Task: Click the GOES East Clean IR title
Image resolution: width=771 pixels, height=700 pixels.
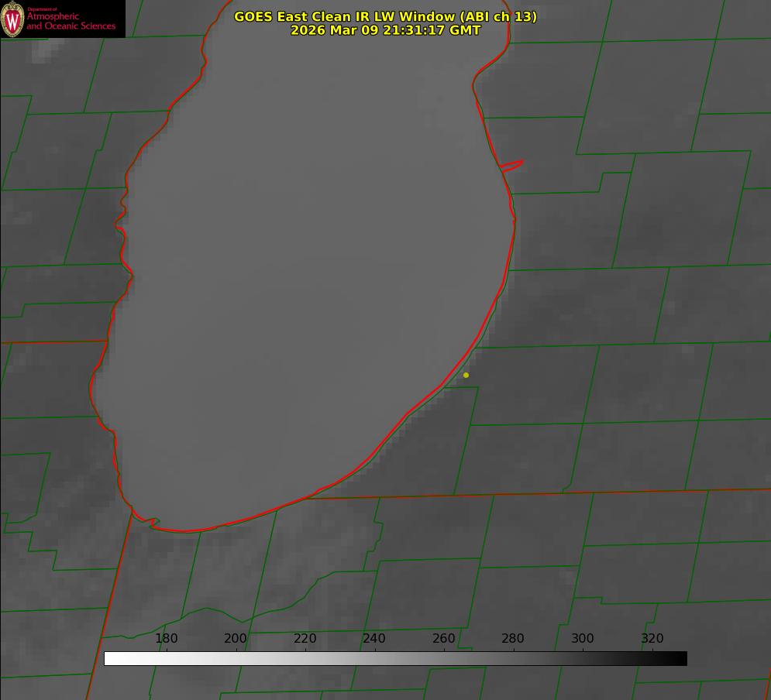Action: coord(385,16)
